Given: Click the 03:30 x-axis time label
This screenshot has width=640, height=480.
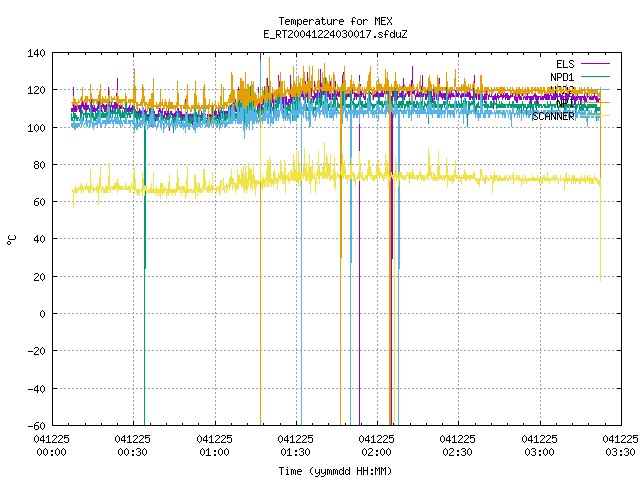Looking at the screenshot, I should click(620, 452).
